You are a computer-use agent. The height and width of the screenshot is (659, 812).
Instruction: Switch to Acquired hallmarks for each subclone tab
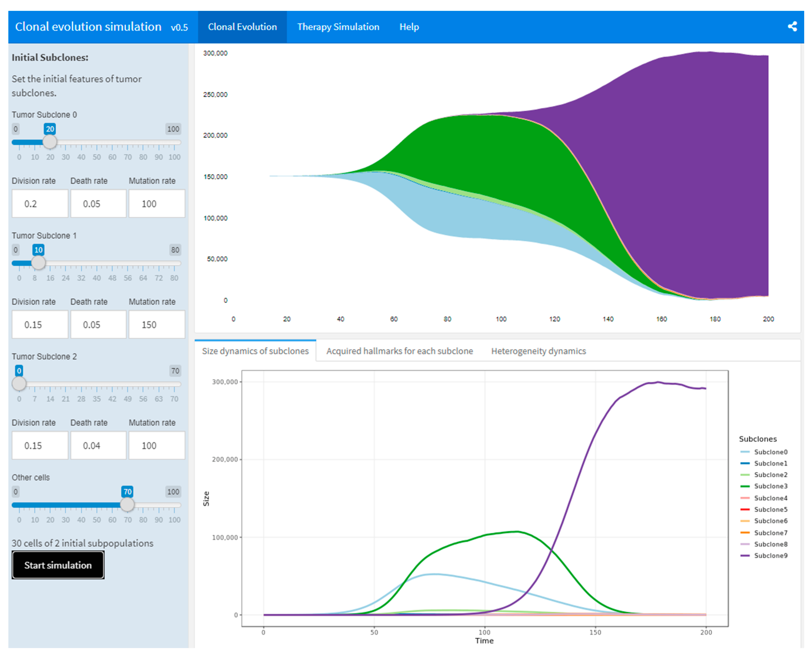399,351
